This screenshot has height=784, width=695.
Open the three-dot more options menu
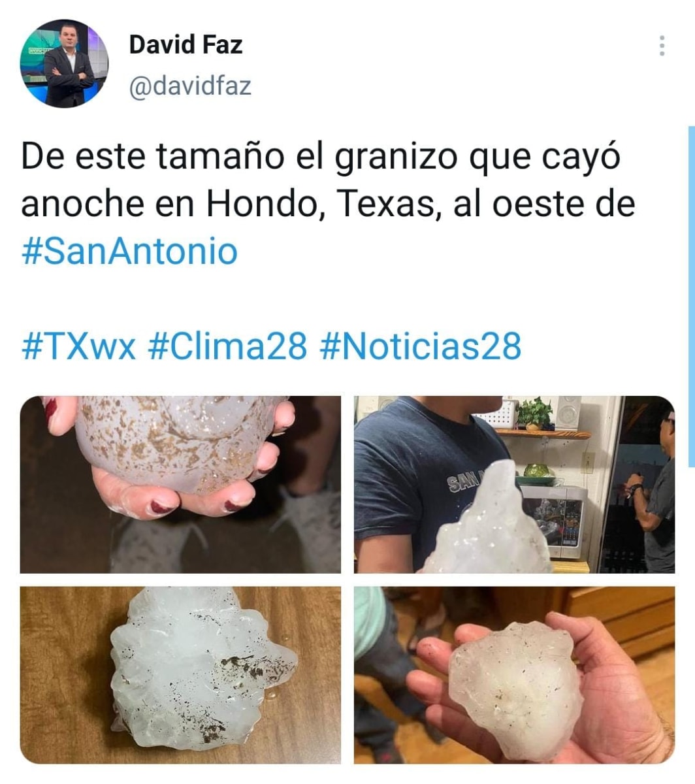click(x=662, y=46)
